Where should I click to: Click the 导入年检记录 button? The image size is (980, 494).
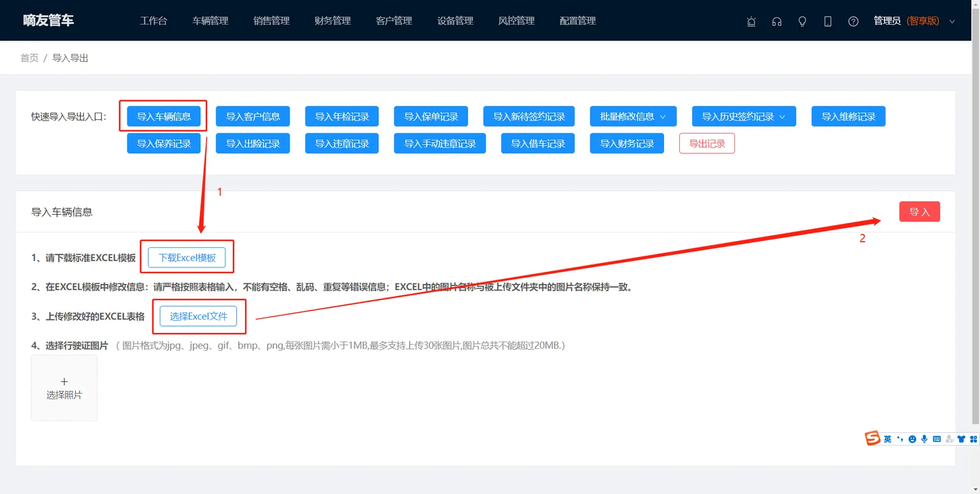[x=342, y=116]
